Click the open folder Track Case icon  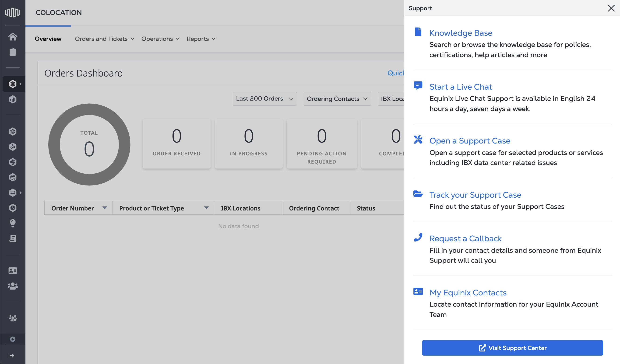coord(418,194)
